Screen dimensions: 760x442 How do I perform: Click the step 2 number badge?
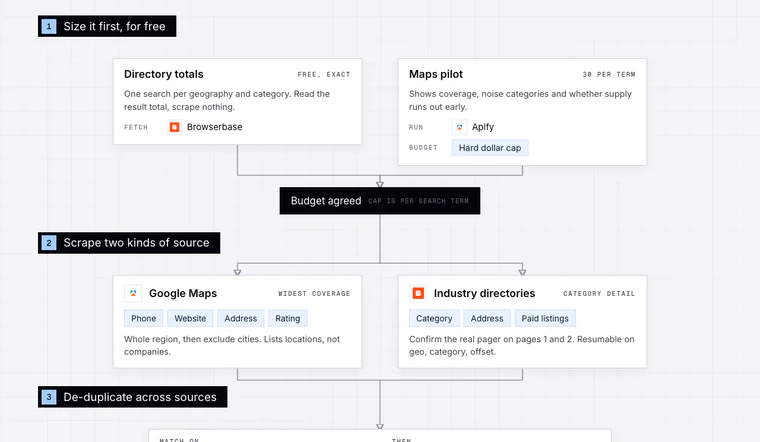49,243
